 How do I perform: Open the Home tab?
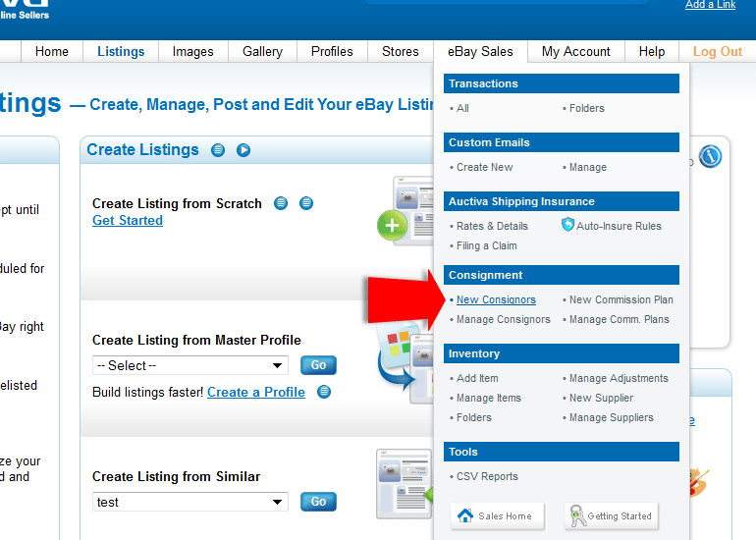[x=52, y=52]
